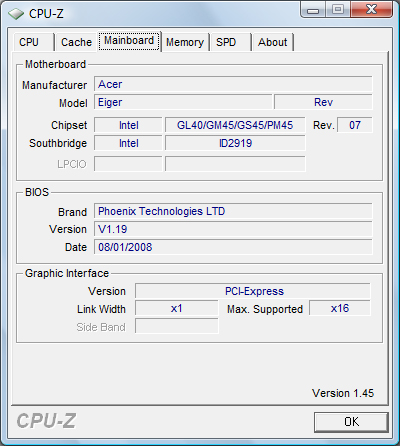Close the CPU-Z window
The width and height of the screenshot is (400, 446).
[371, 10]
